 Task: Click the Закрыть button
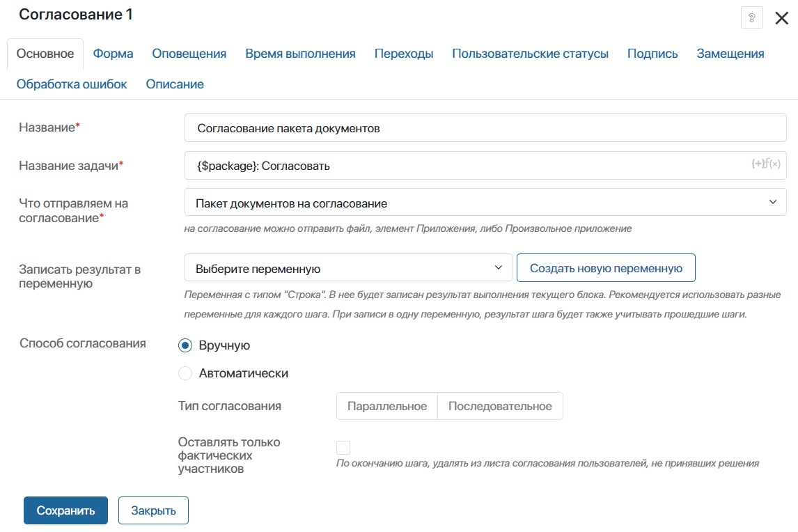(x=154, y=510)
